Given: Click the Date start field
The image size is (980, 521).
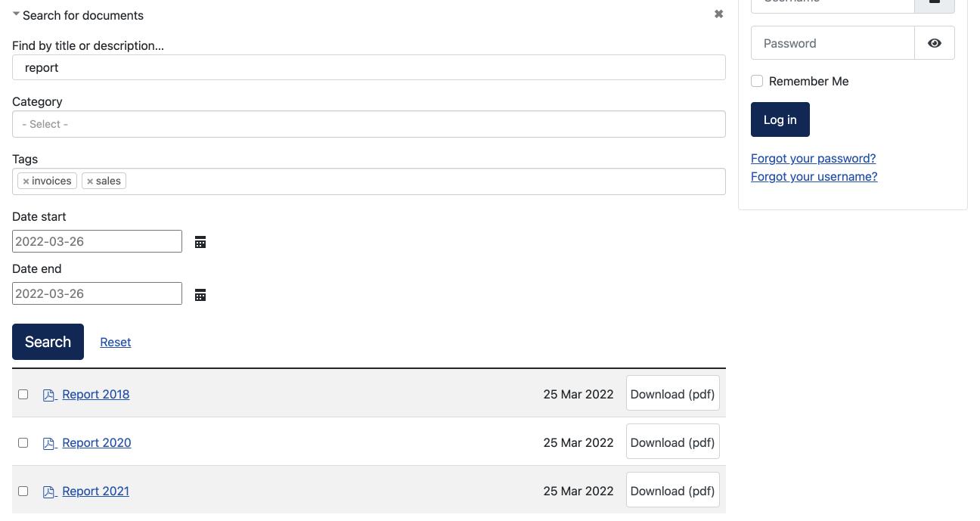Looking at the screenshot, I should 97,241.
